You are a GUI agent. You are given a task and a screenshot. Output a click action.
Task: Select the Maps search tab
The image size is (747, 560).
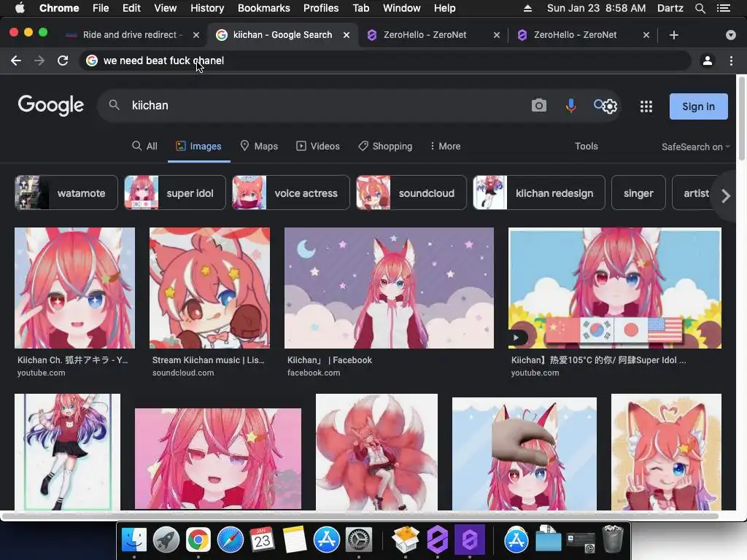click(259, 146)
